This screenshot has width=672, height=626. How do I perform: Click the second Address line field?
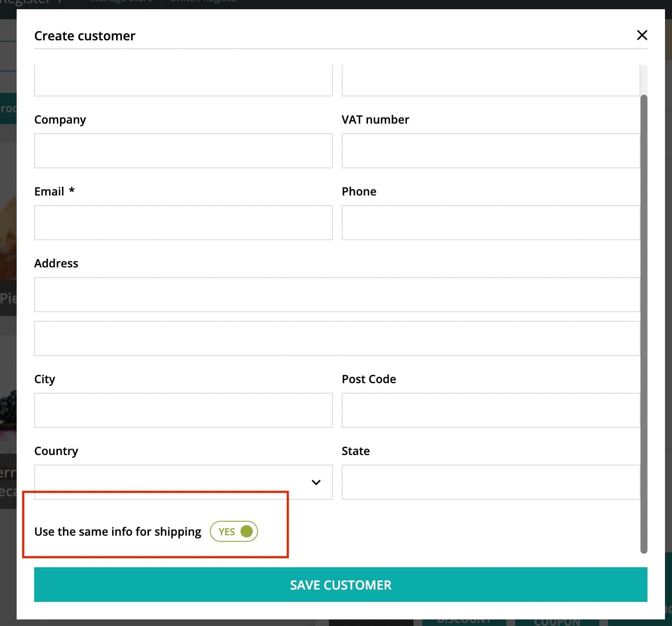(337, 338)
